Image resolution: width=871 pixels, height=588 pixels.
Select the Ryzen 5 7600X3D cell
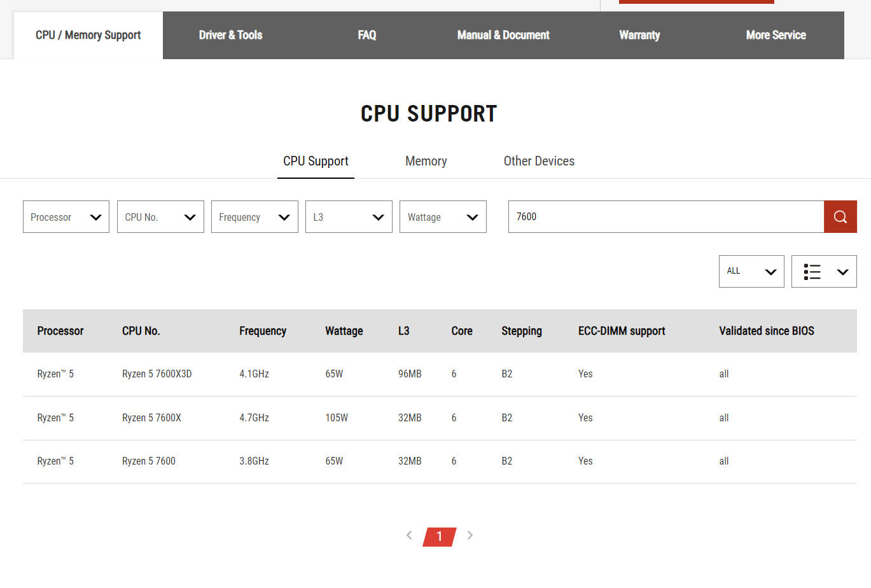pyautogui.click(x=157, y=374)
